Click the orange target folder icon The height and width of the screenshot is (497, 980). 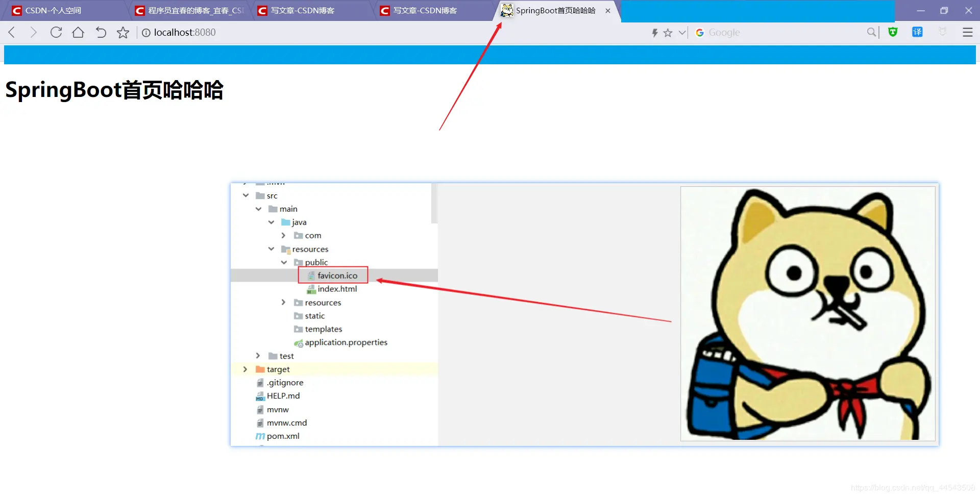[260, 369]
